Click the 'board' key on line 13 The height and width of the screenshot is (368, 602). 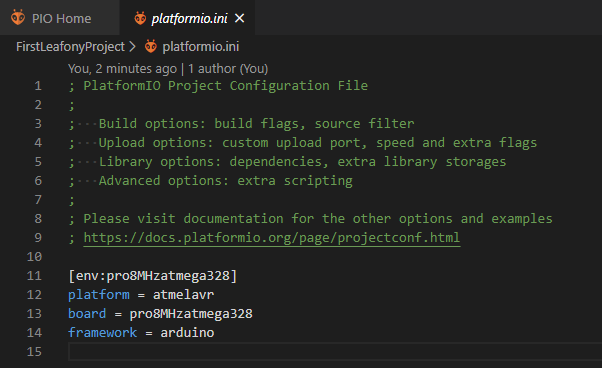tap(87, 314)
